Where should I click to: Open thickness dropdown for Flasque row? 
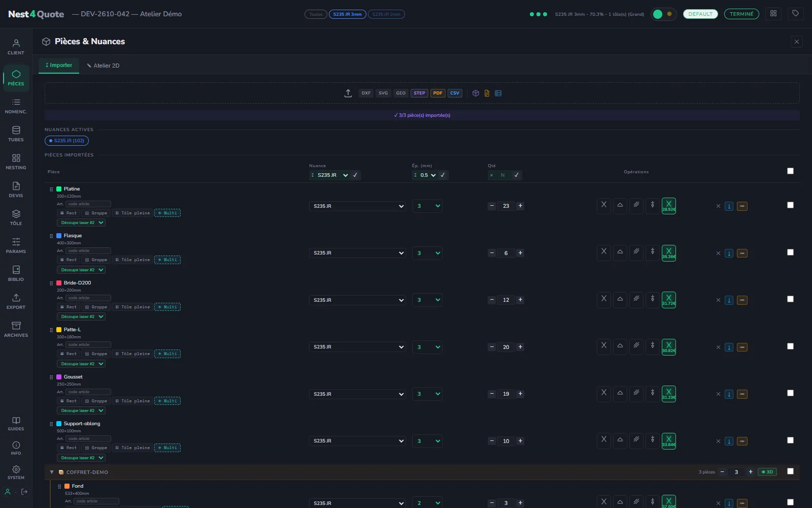tap(427, 253)
